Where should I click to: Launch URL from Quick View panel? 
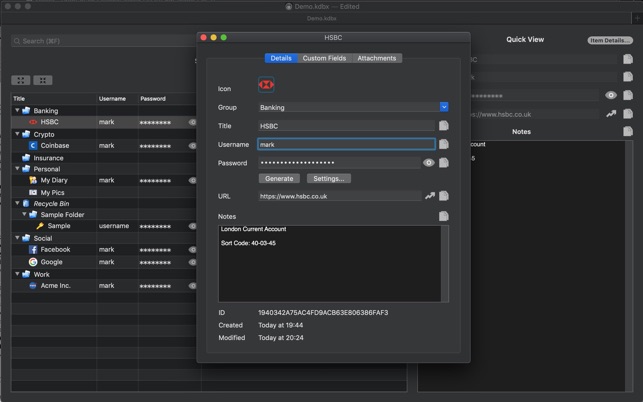611,114
